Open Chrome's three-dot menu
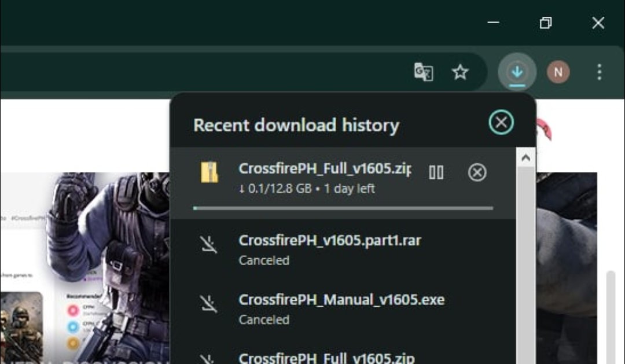This screenshot has width=625, height=364. [x=599, y=72]
